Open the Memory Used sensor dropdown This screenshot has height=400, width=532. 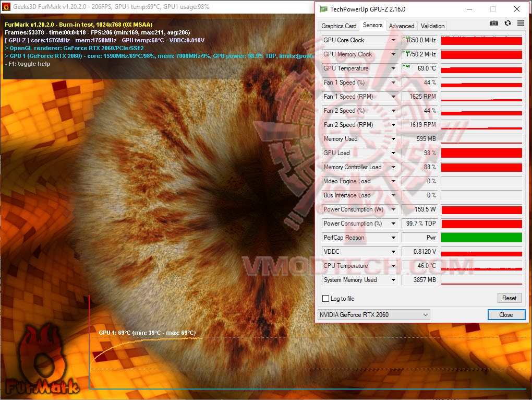[394, 139]
